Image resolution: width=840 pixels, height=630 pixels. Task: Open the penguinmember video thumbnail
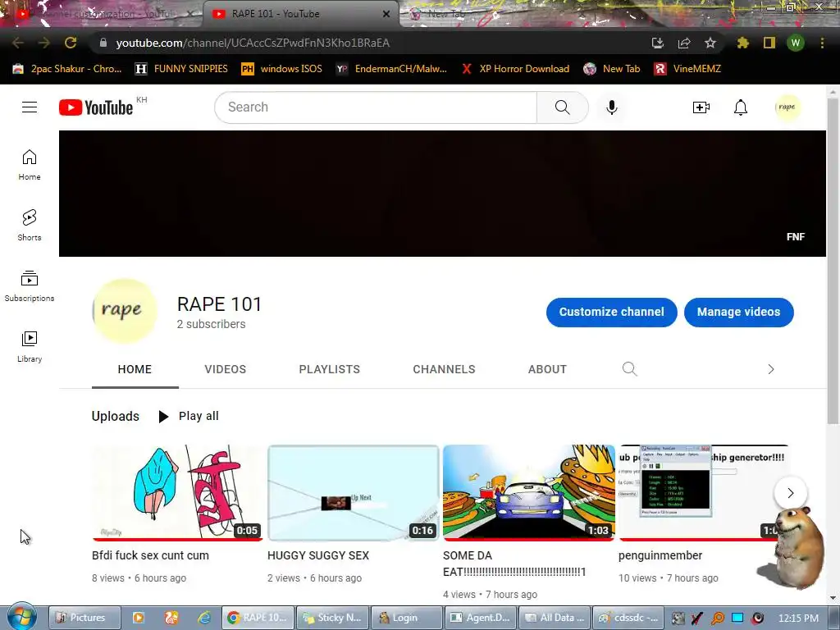click(703, 492)
